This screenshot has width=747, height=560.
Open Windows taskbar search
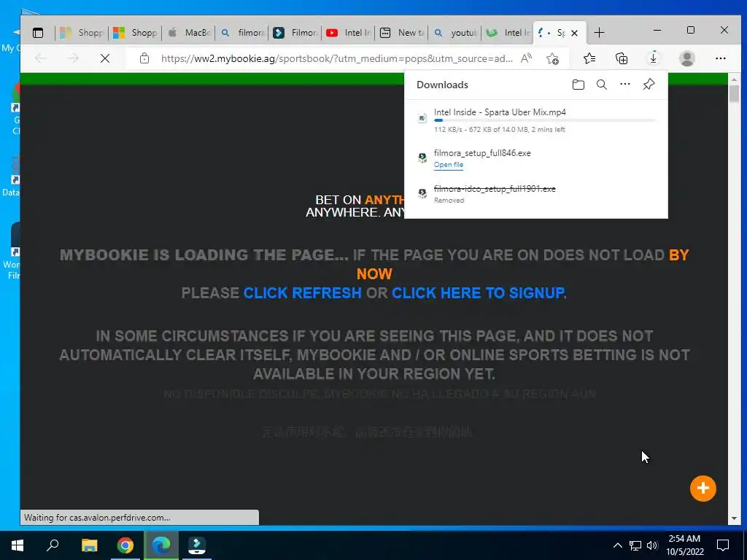point(53,545)
